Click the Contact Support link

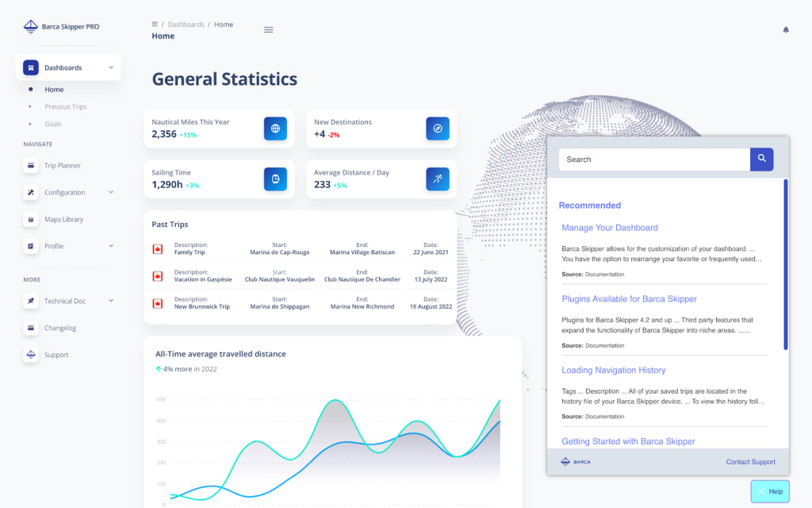[x=750, y=462]
